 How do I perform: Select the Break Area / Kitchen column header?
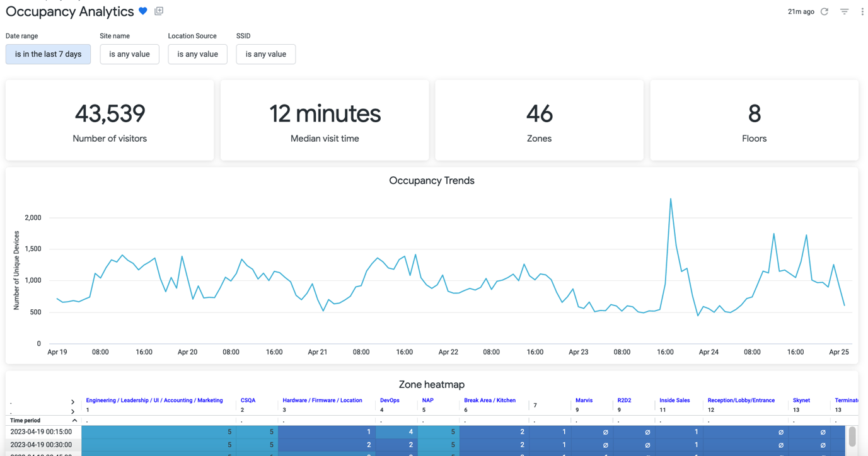coord(490,401)
